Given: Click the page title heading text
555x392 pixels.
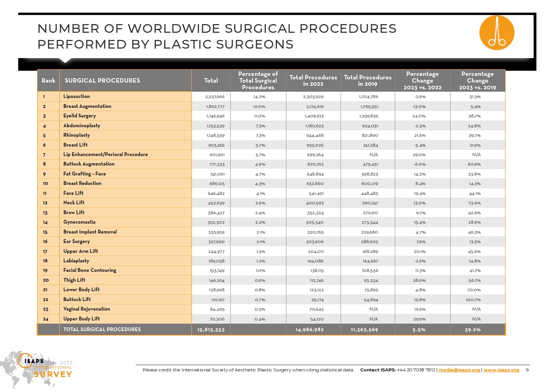Looking at the screenshot, I should tap(216, 36).
